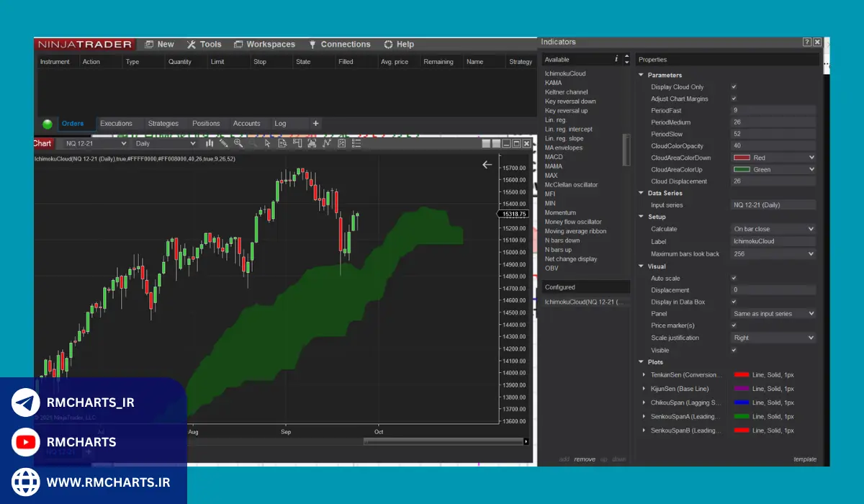Viewport: 864px width, 504px height.
Task: Uncheck Display Cloud Only checkbox
Action: [734, 87]
